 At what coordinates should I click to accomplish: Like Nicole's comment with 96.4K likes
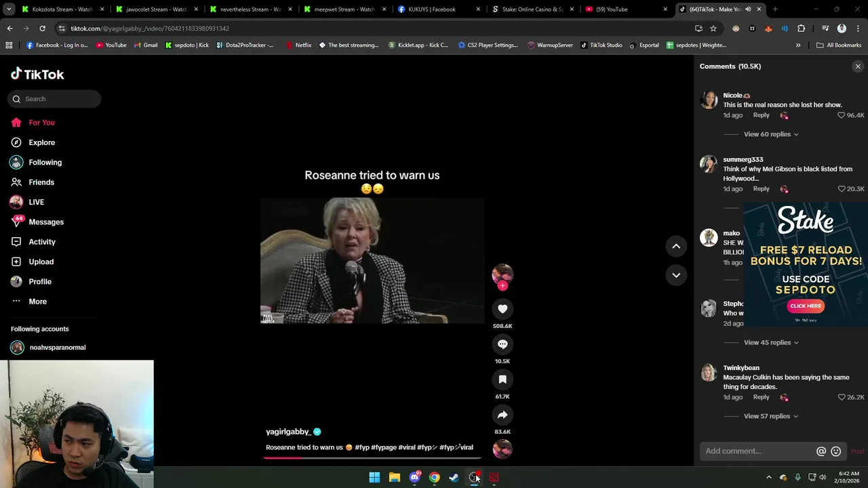pos(842,115)
